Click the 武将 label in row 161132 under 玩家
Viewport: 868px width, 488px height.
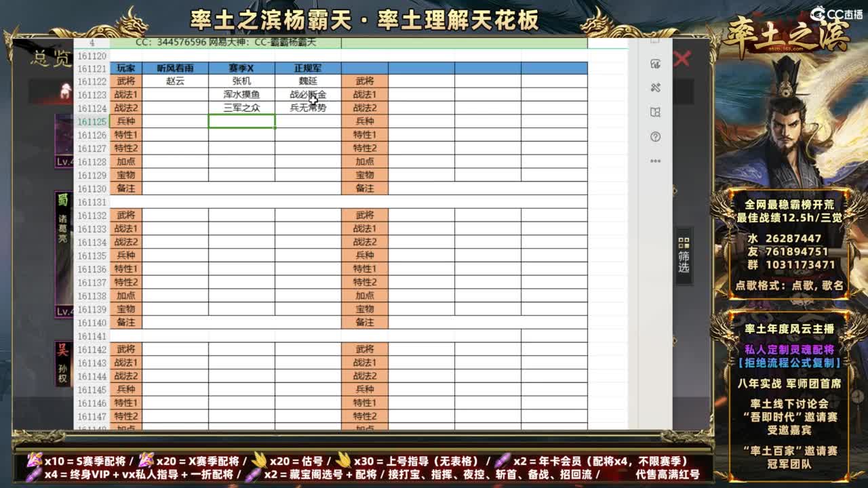(126, 215)
